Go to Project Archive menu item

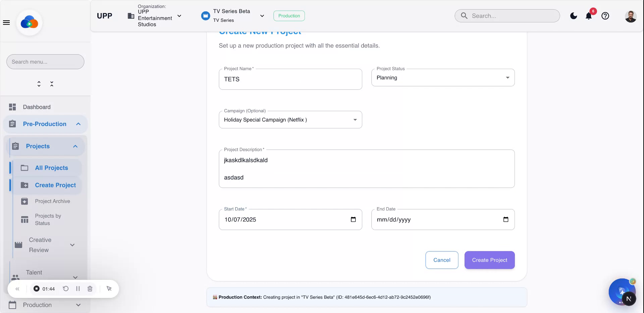pyautogui.click(x=52, y=201)
